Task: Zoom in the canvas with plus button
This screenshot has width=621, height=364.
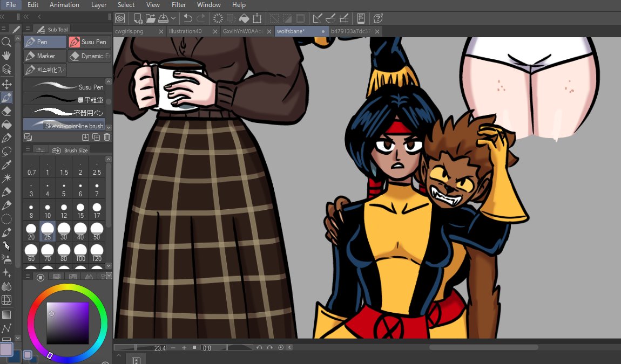Action: click(184, 348)
